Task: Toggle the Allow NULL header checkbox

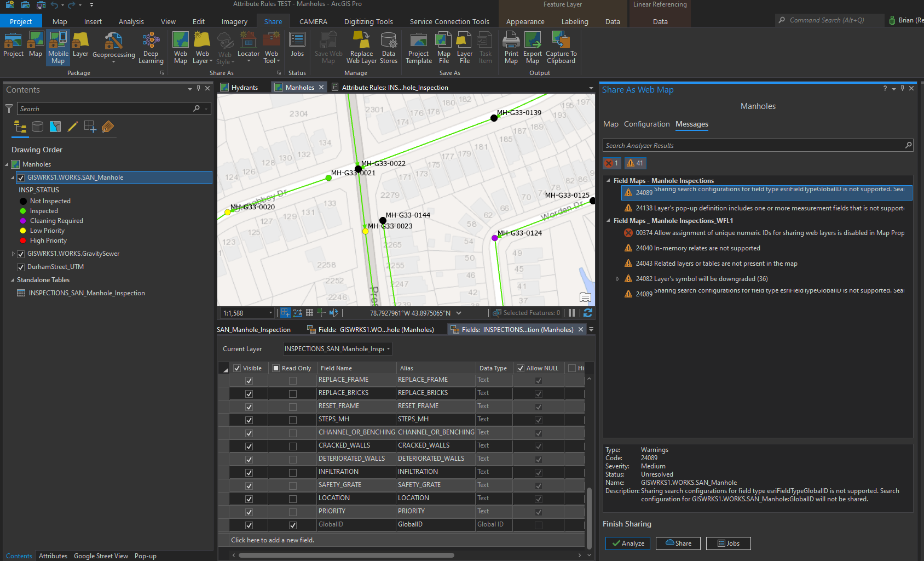Action: point(521,368)
